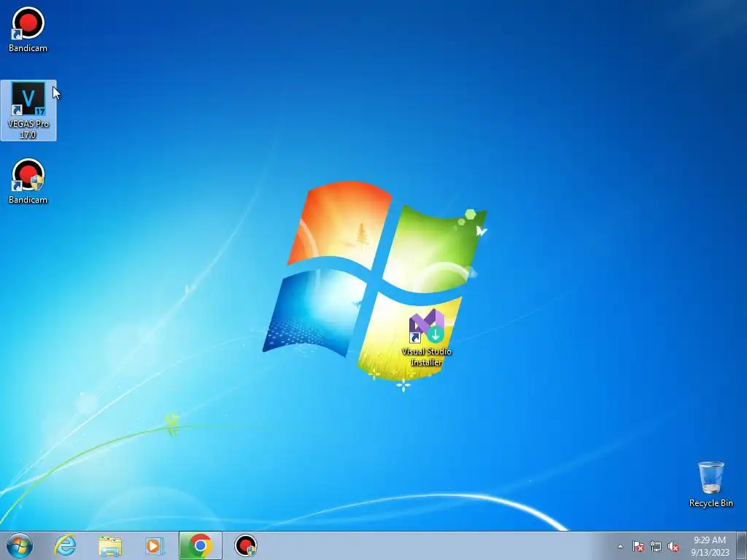Open Windows Explorer from the taskbar
The image size is (747, 560).
point(110,545)
